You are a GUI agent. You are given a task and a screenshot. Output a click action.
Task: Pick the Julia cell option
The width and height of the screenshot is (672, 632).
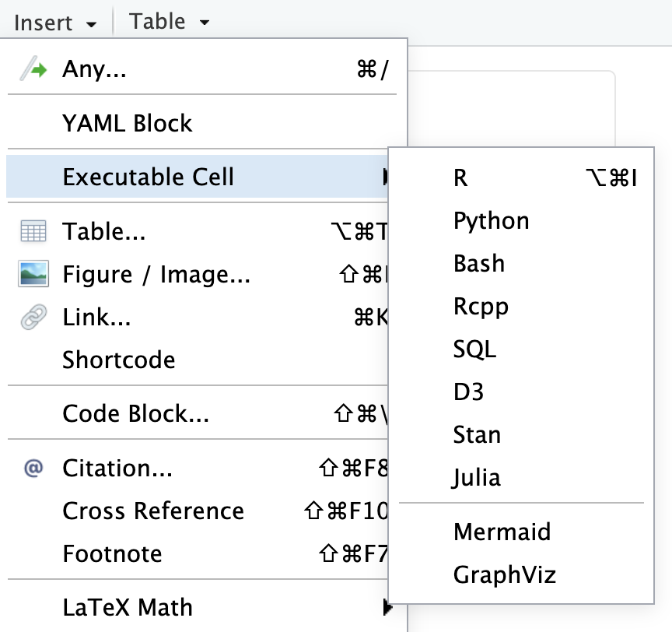478,478
